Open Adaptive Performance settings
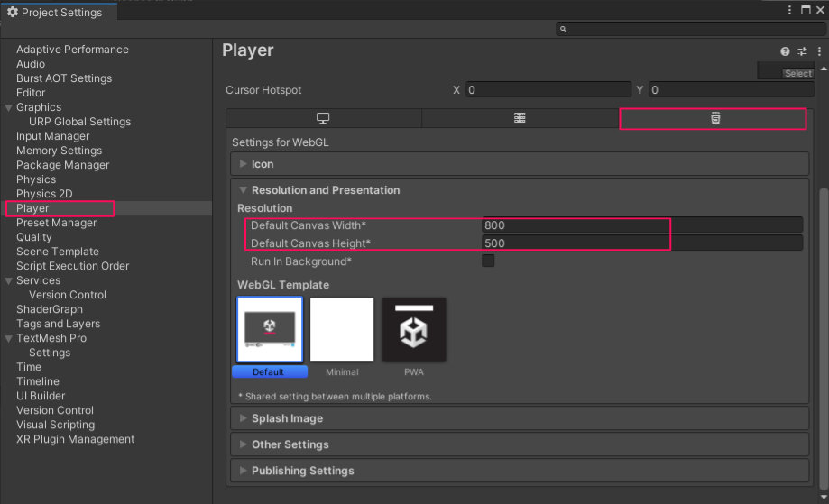The height and width of the screenshot is (504, 829). tap(72, 50)
